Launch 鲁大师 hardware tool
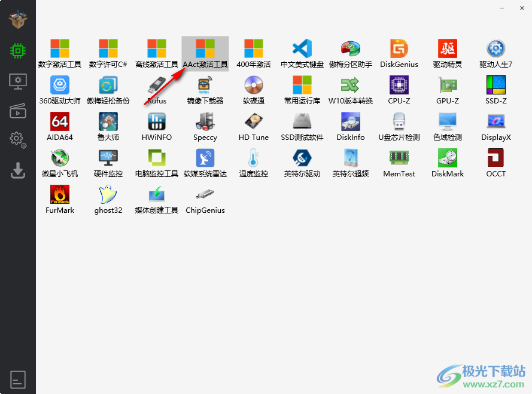Viewport: 532px width, 394px height. tap(108, 127)
